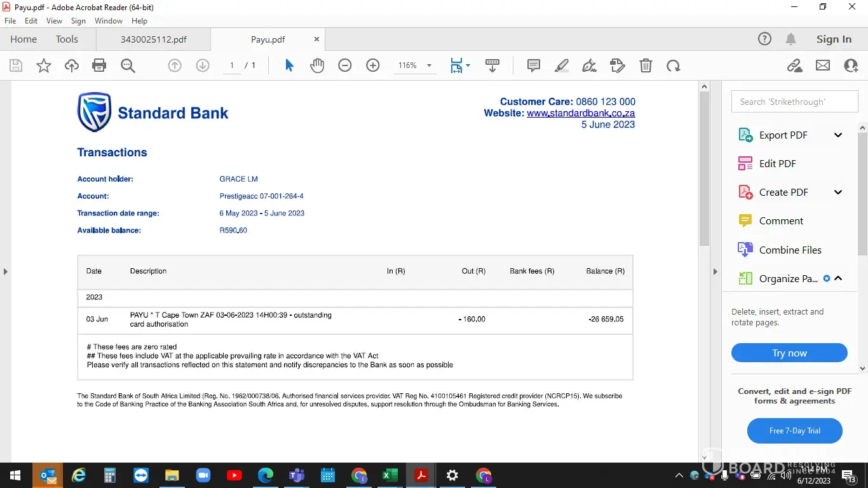Open Zoom from the taskbar

coord(203,475)
